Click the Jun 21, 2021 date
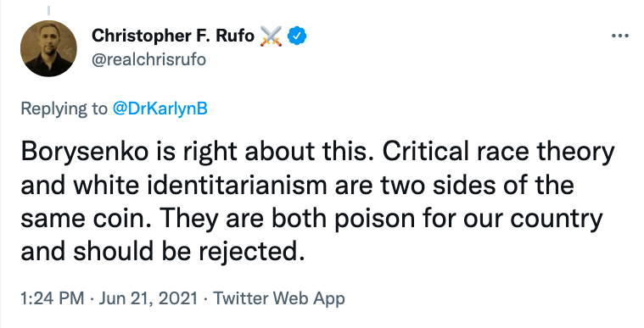The image size is (644, 328). (x=148, y=298)
